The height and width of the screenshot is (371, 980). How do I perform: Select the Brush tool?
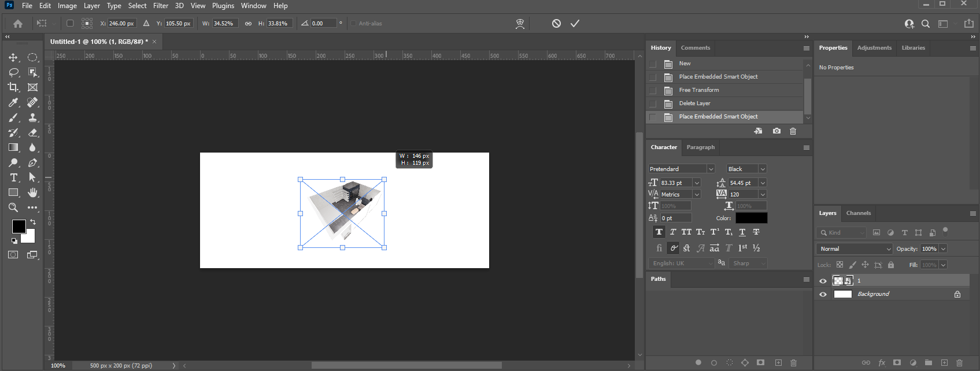tap(13, 117)
